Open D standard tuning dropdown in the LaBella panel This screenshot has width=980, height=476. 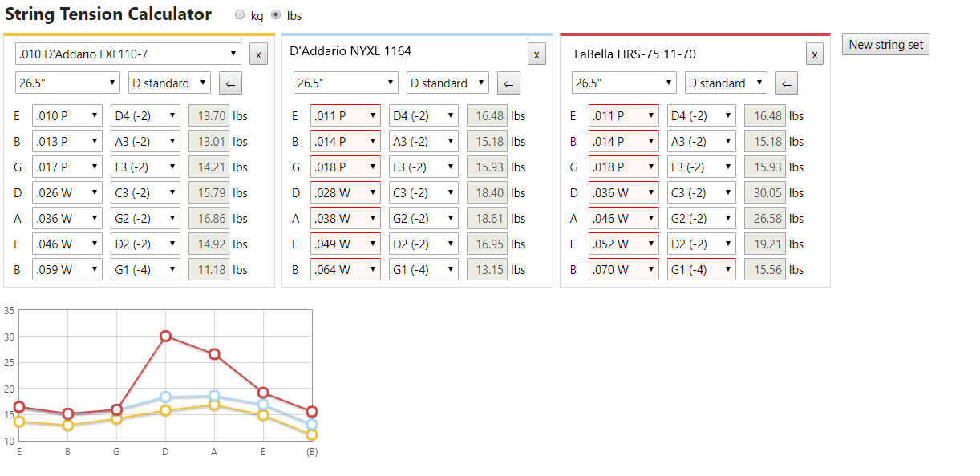726,83
